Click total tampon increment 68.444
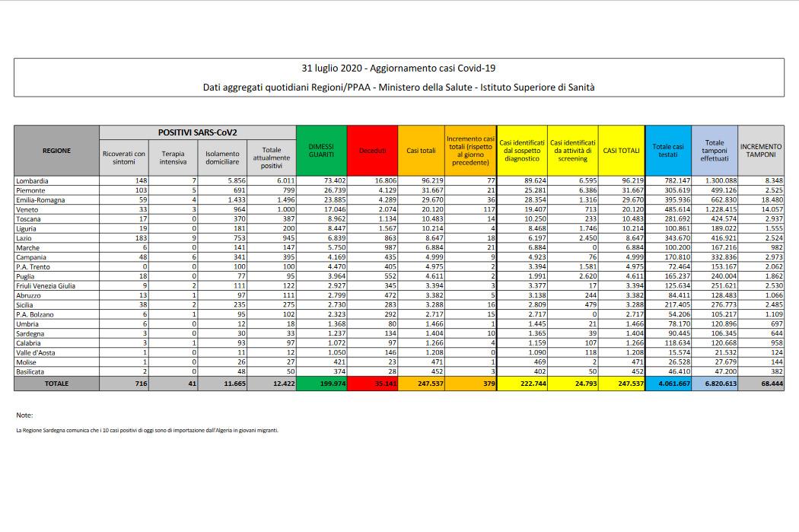799x532 pixels. pyautogui.click(x=772, y=384)
